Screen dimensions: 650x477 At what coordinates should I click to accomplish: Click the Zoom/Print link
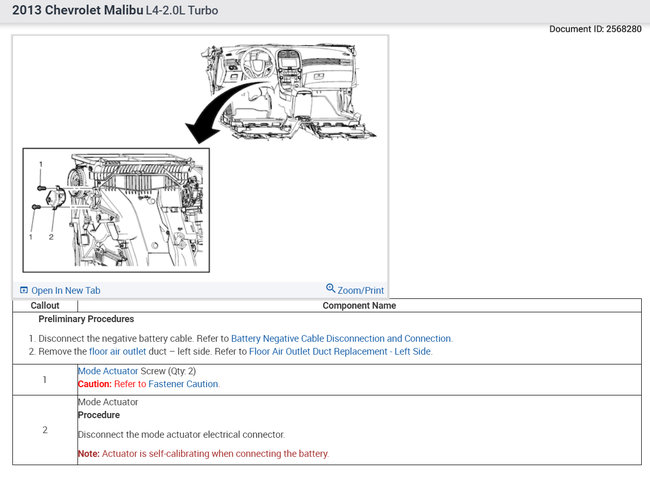[x=360, y=291]
